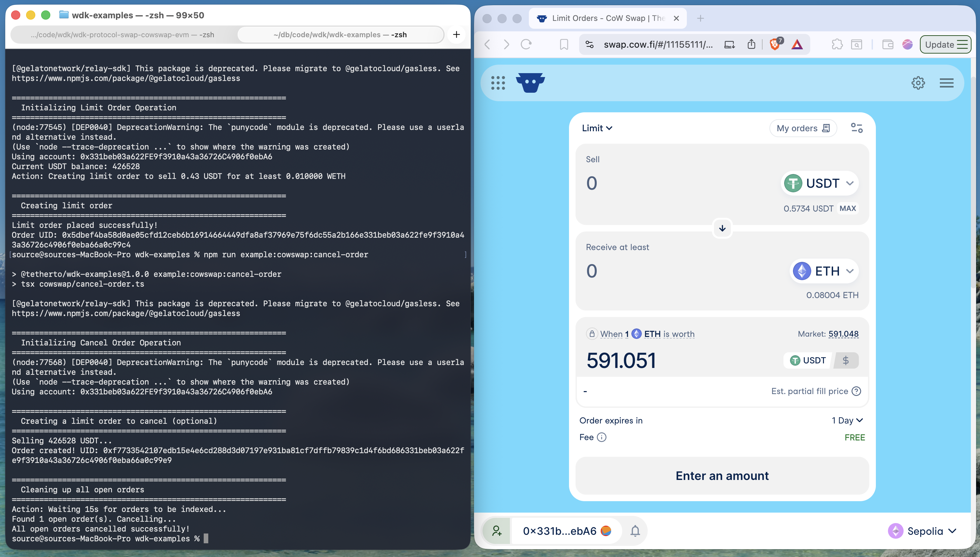980x557 pixels.
Task: Click the Enter an amount button
Action: [722, 475]
